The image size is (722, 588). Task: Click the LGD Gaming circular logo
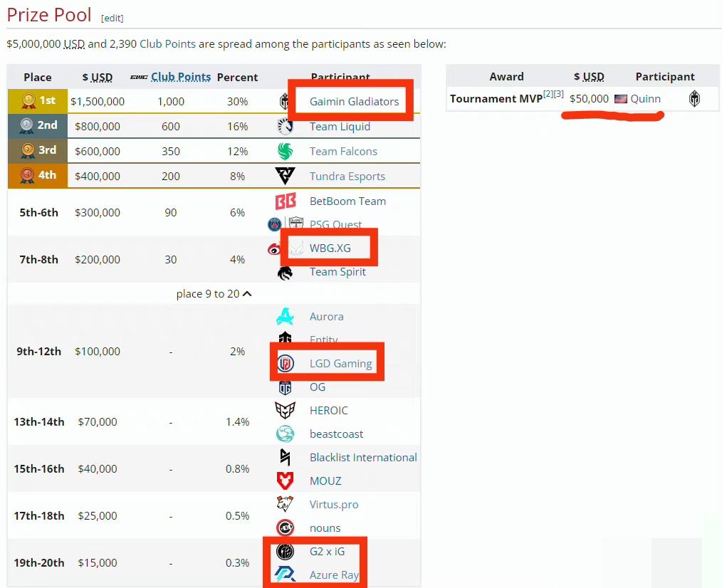click(x=285, y=363)
